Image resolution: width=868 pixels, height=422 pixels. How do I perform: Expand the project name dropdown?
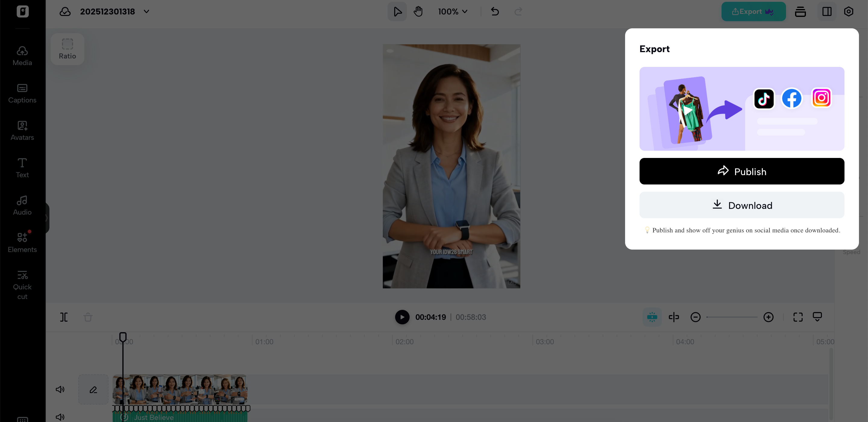pyautogui.click(x=146, y=11)
